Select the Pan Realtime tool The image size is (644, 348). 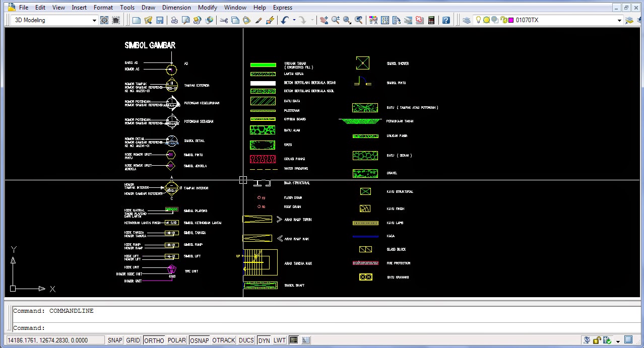click(x=324, y=20)
